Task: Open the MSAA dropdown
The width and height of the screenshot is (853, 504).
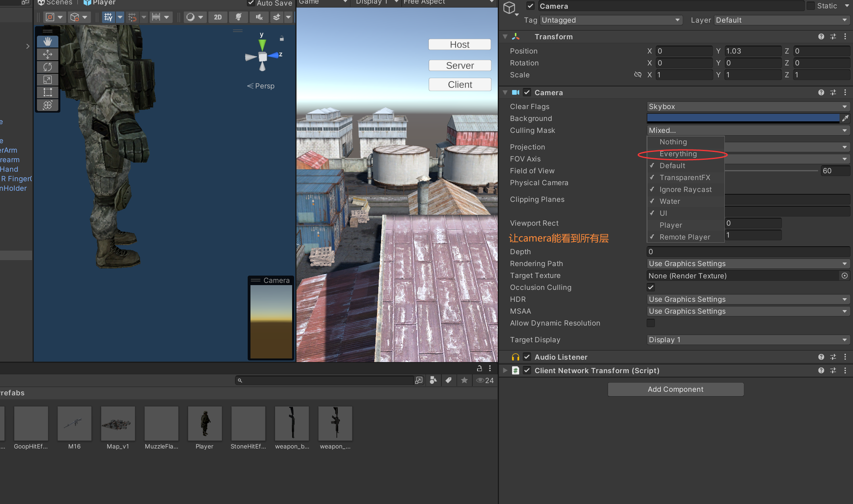Action: coord(748,311)
